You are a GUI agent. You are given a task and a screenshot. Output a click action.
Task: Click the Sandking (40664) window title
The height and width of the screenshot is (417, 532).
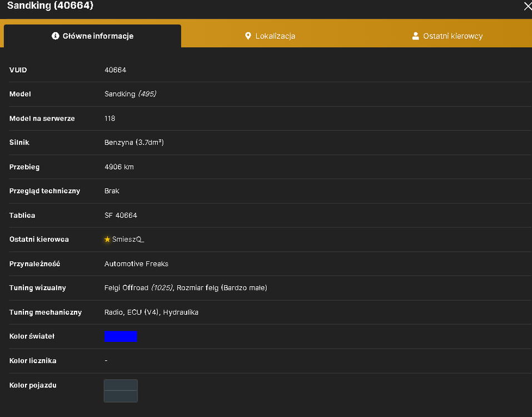[50, 6]
